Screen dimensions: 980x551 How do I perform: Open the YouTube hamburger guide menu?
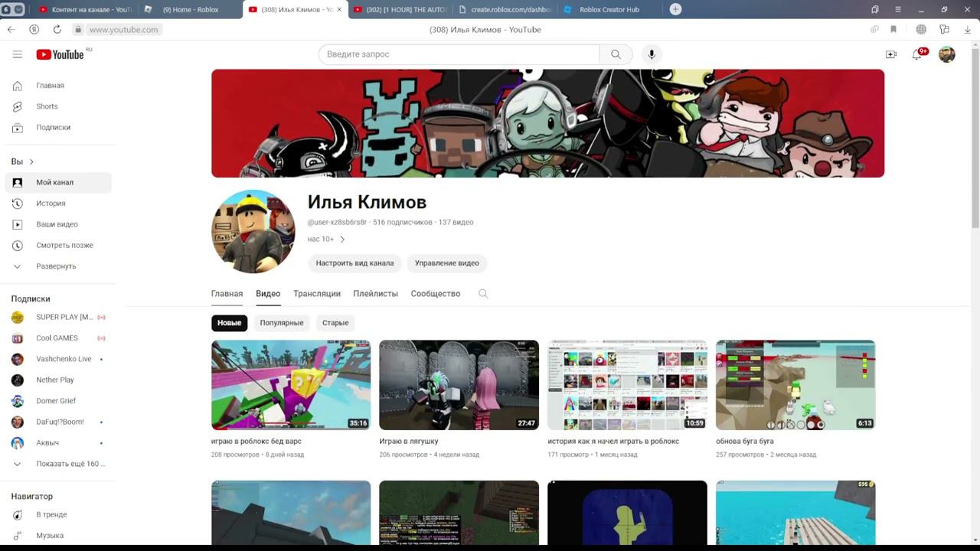[18, 54]
